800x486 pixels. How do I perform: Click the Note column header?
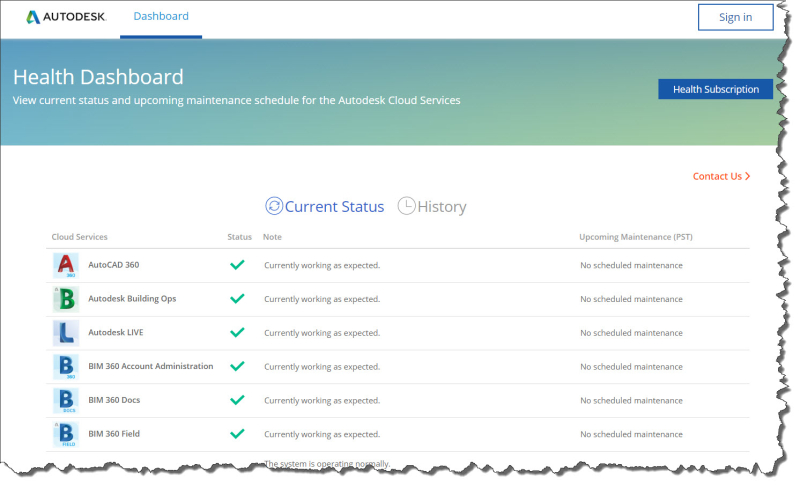[272, 237]
